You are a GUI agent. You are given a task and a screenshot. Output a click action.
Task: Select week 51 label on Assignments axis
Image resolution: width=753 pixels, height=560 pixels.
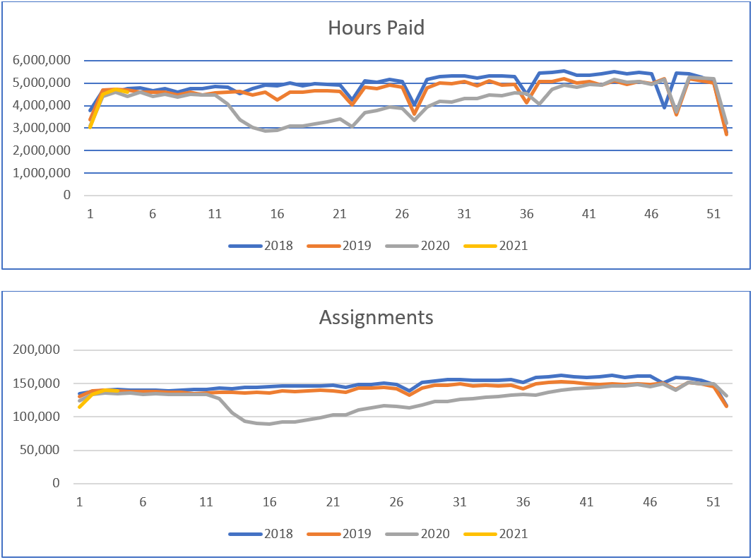[x=713, y=502]
